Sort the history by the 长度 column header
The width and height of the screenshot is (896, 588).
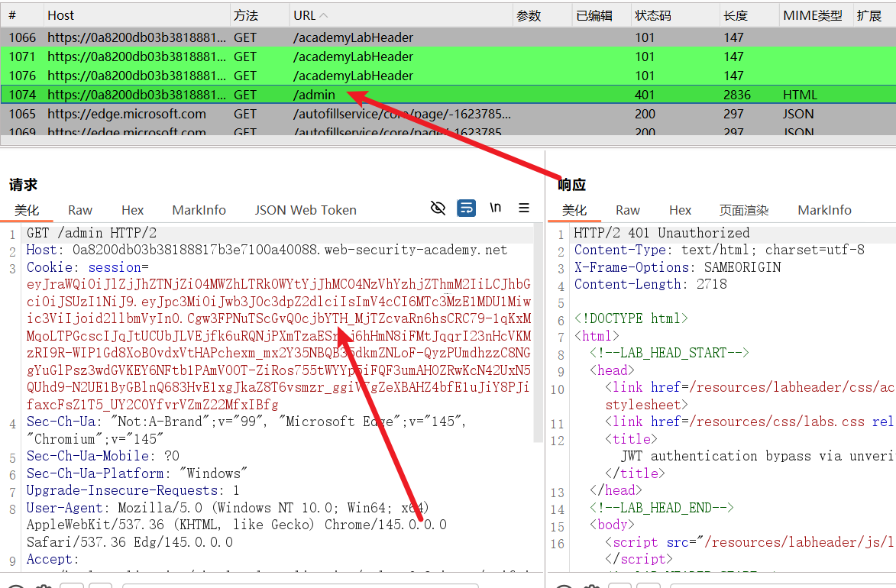734,15
